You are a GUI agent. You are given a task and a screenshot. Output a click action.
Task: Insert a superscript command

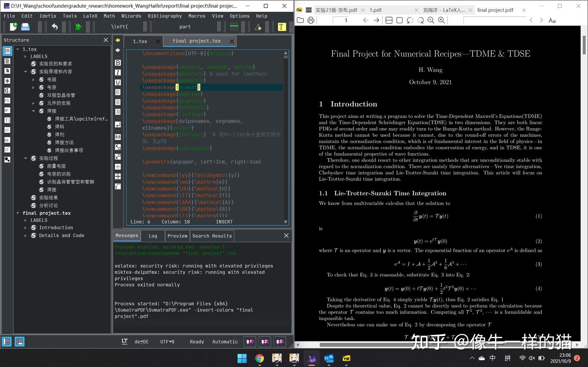(x=118, y=156)
